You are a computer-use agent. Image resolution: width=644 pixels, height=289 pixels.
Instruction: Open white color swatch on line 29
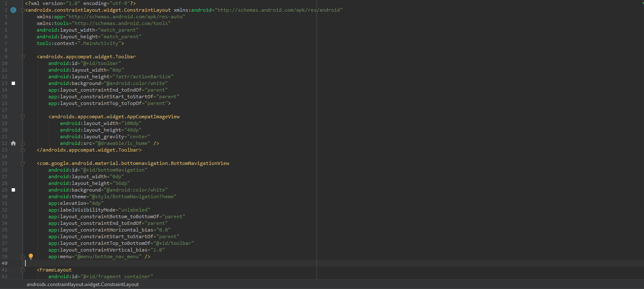pos(13,190)
